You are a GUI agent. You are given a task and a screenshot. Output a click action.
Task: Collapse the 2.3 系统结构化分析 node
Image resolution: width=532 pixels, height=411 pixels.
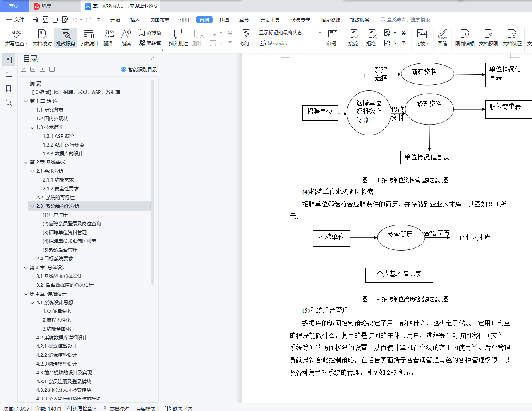[x=32, y=206]
